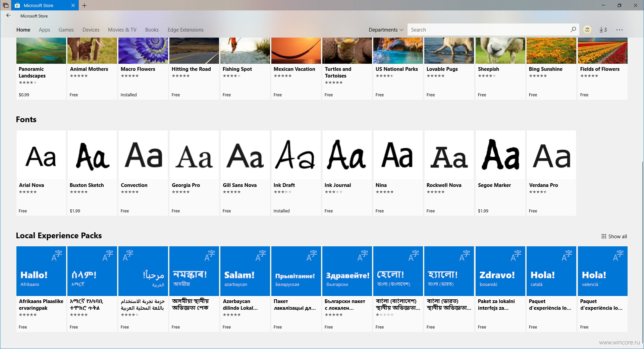The width and height of the screenshot is (644, 349).
Task: Open the Assamese experience pack tile
Action: click(194, 289)
